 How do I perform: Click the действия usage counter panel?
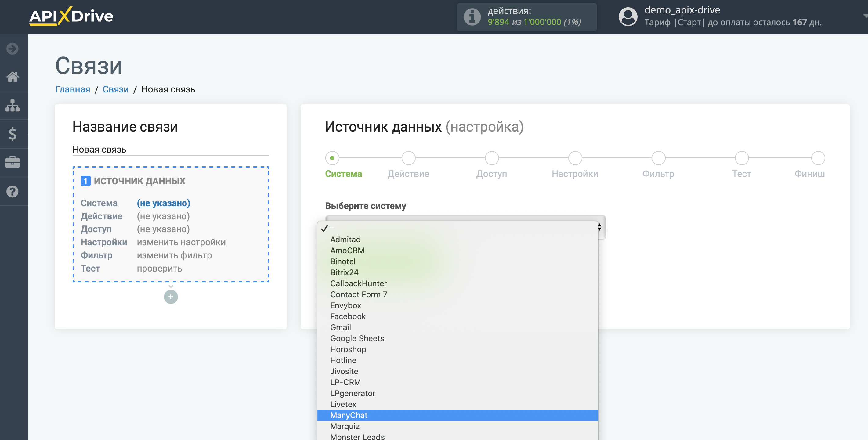pyautogui.click(x=526, y=17)
